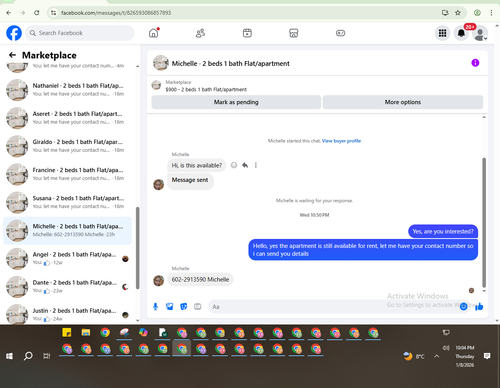500x388 pixels.
Task: Reply to 'Hi, is this available?' message
Action: coord(245,165)
